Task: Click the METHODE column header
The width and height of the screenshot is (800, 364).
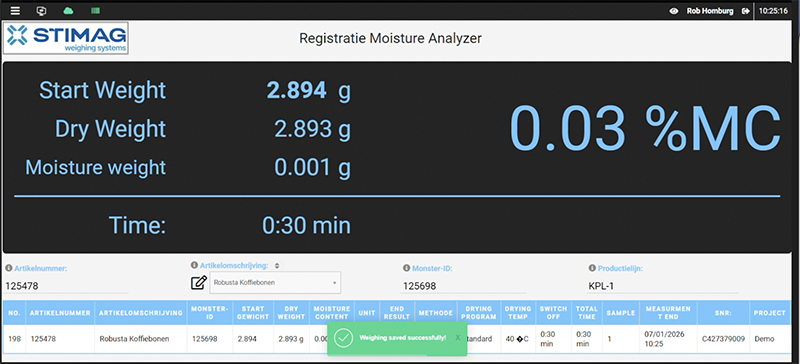Action: point(436,312)
